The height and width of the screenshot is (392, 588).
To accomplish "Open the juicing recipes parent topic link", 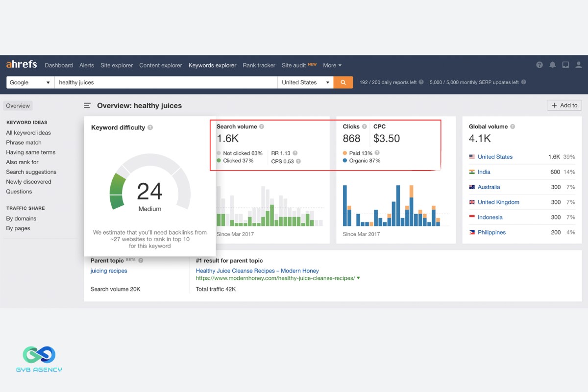I will 109,271.
